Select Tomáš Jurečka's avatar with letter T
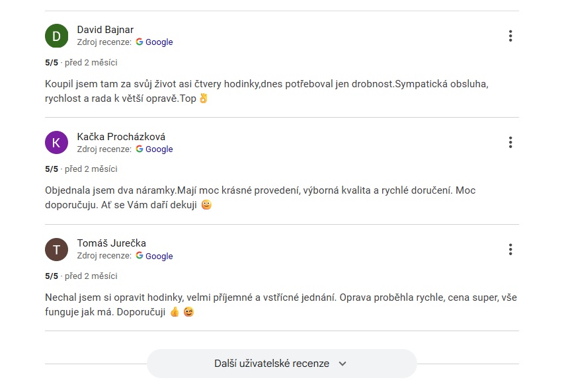 pos(56,249)
